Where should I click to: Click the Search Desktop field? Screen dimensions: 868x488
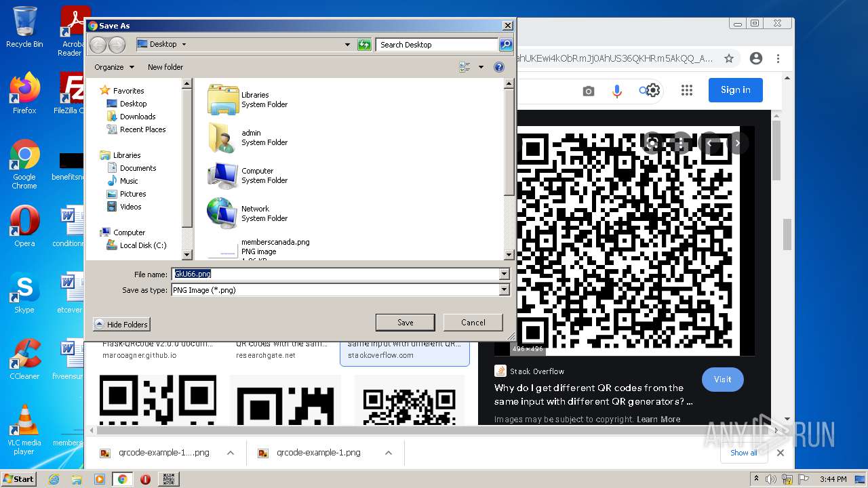point(437,45)
